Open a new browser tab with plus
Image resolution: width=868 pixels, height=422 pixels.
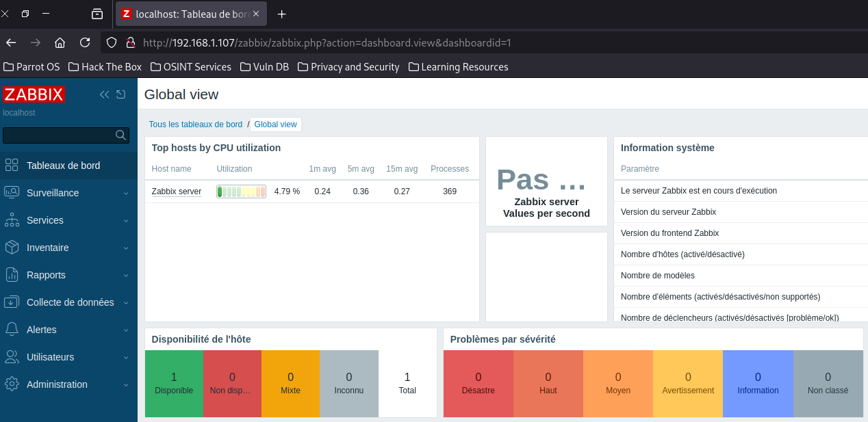tap(281, 14)
